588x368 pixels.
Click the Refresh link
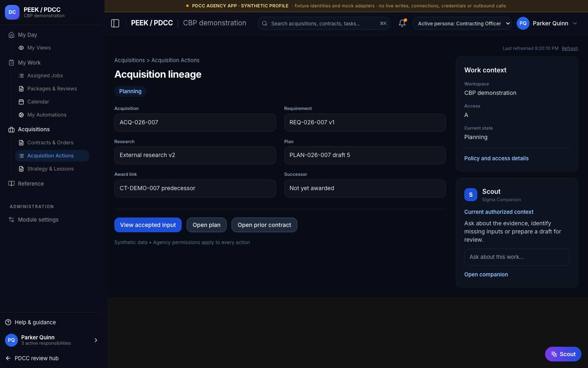coord(570,48)
